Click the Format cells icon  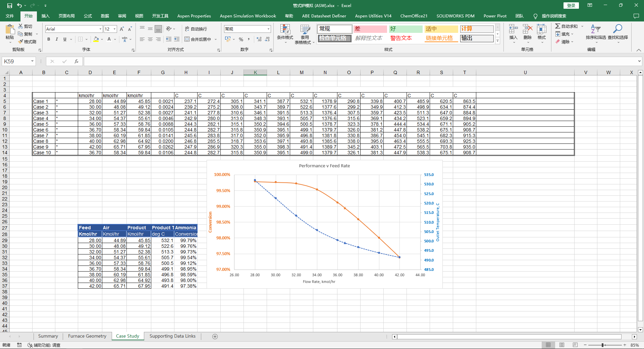tap(542, 30)
